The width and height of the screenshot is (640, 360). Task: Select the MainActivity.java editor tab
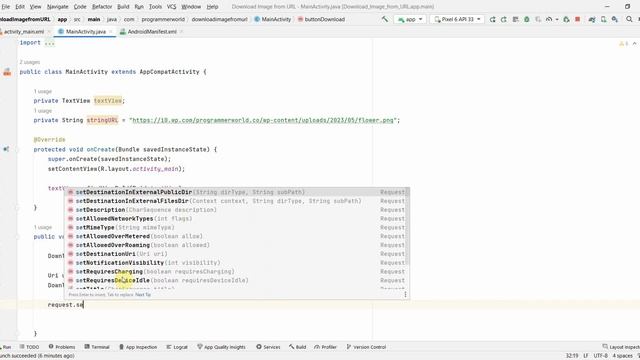coord(85,31)
